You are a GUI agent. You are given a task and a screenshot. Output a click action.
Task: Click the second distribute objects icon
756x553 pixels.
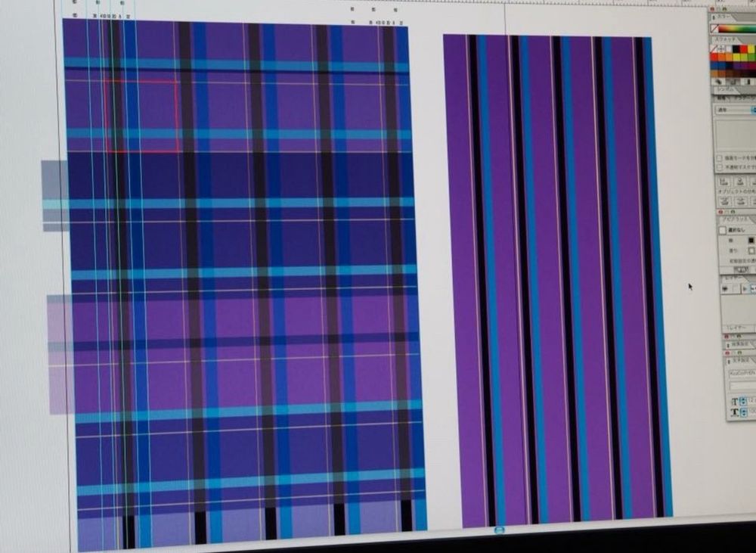[740, 202]
